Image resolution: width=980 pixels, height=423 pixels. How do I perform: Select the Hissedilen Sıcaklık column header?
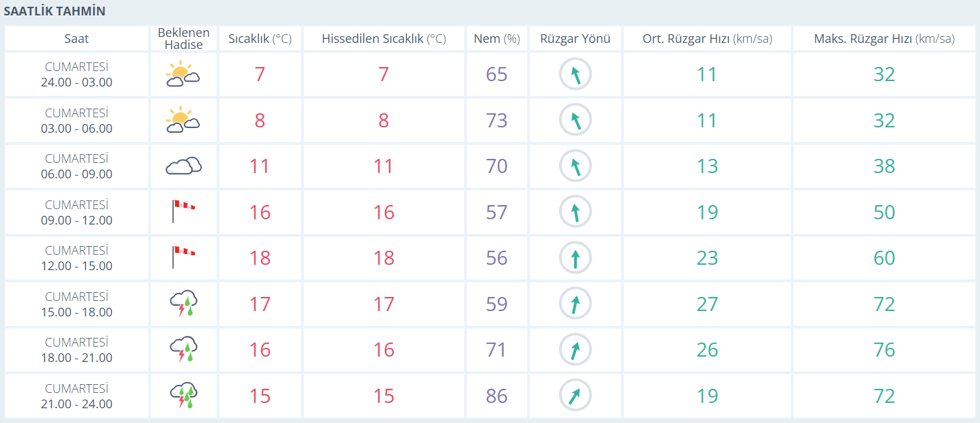[384, 39]
